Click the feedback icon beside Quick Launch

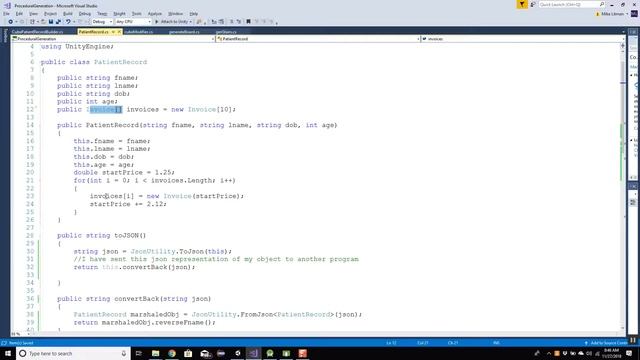click(533, 4)
